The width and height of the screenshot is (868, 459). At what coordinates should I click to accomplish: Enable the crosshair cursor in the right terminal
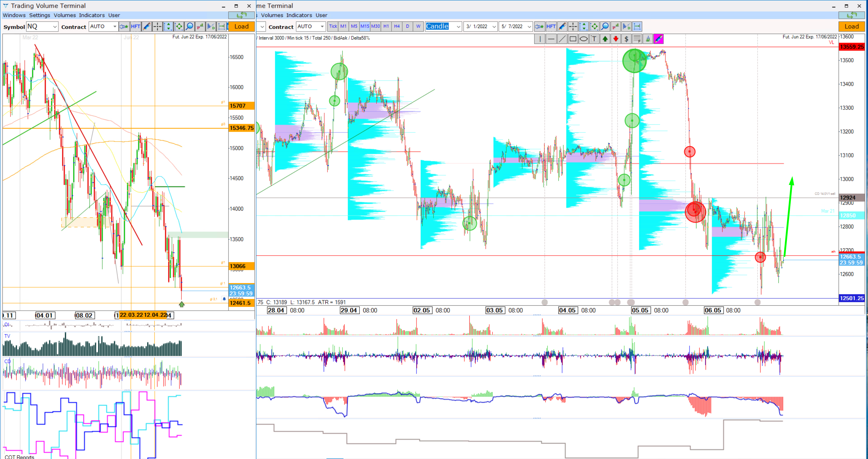click(573, 26)
